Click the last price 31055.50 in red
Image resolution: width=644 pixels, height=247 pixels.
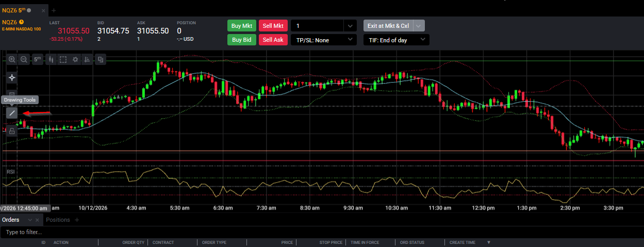click(74, 31)
